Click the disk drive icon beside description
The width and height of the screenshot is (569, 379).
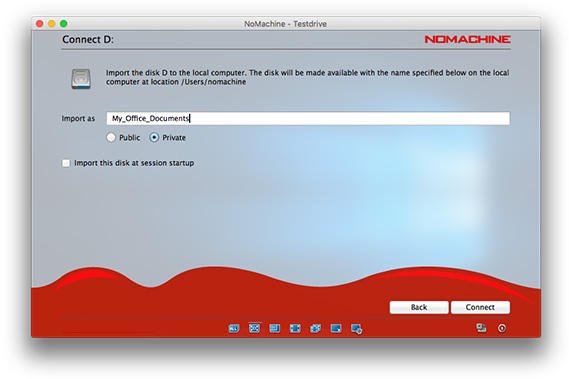pyautogui.click(x=81, y=78)
